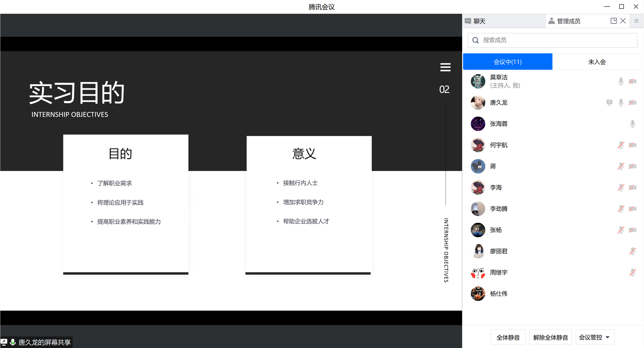Click the 解除全体静音 button

pyautogui.click(x=551, y=337)
